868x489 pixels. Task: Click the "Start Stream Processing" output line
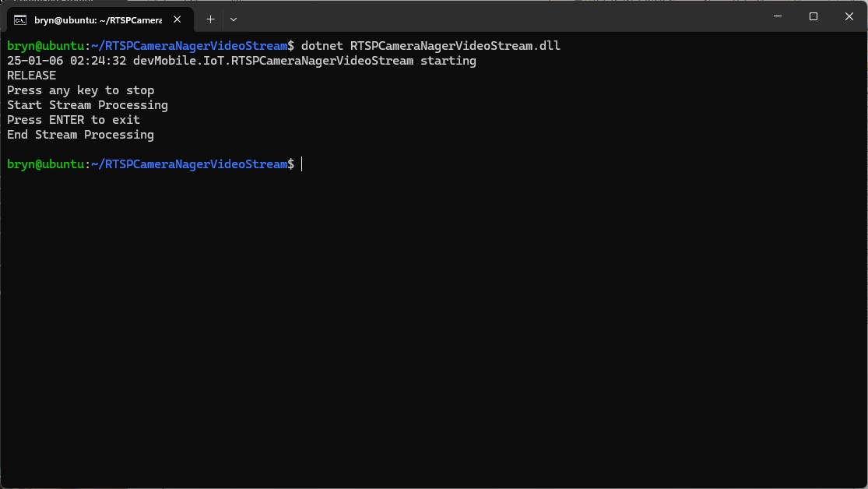point(87,105)
